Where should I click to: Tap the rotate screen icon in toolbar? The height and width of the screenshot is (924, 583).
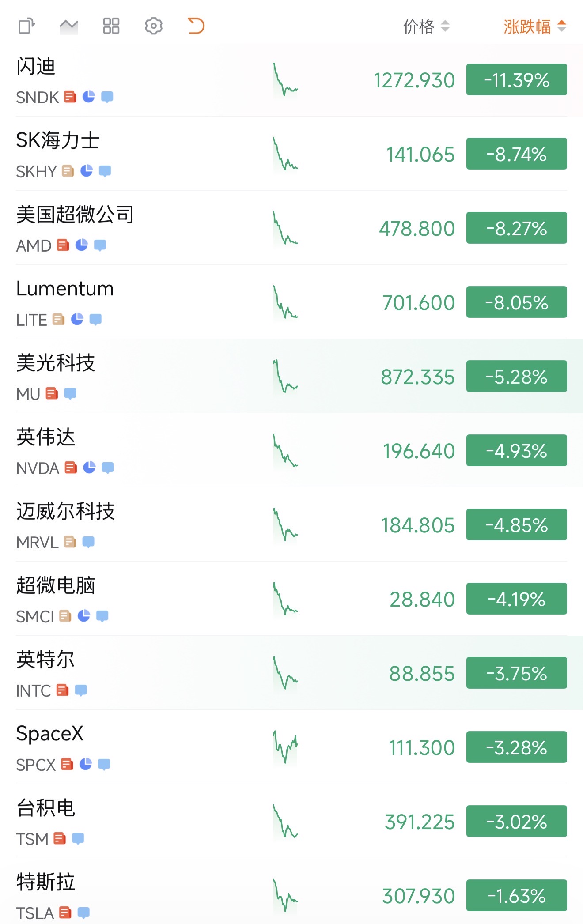coord(26,26)
